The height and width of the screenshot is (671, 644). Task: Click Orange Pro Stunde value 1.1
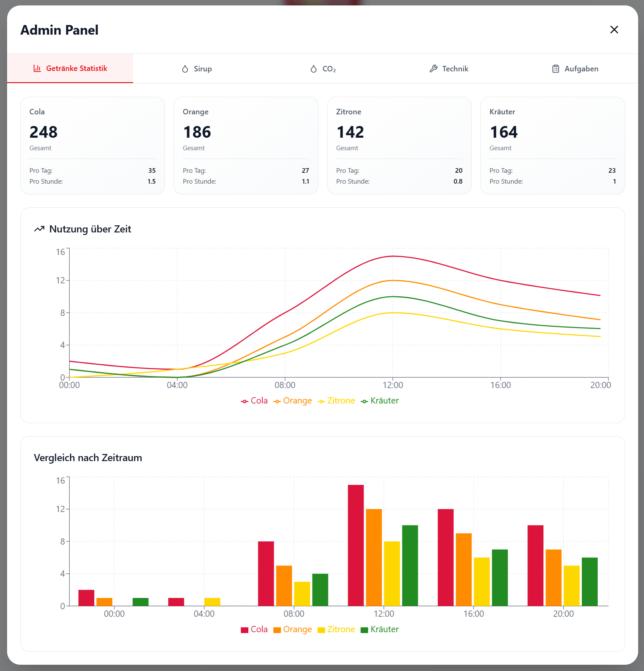click(306, 182)
